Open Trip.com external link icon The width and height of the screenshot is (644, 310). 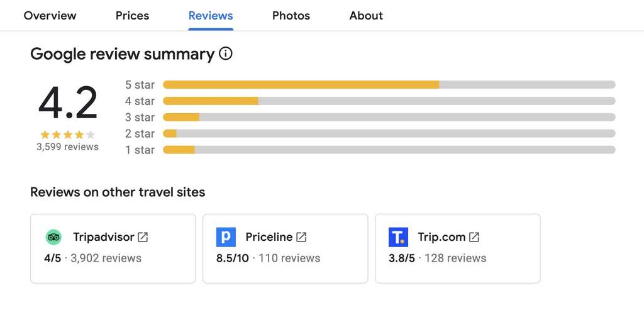point(474,237)
